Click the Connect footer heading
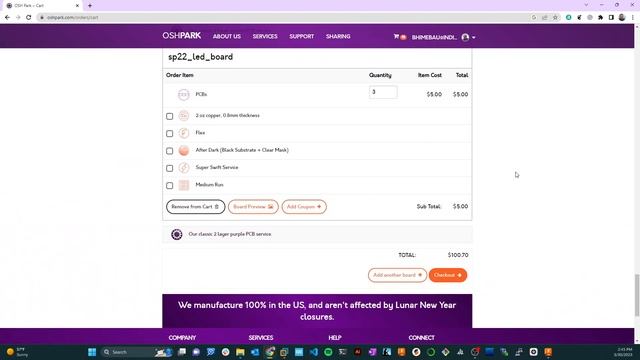This screenshot has height=360, width=640. point(421,338)
